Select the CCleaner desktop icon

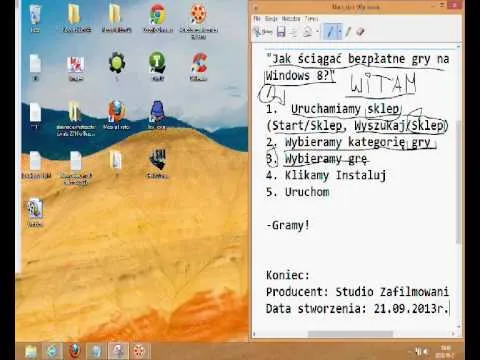tap(199, 67)
